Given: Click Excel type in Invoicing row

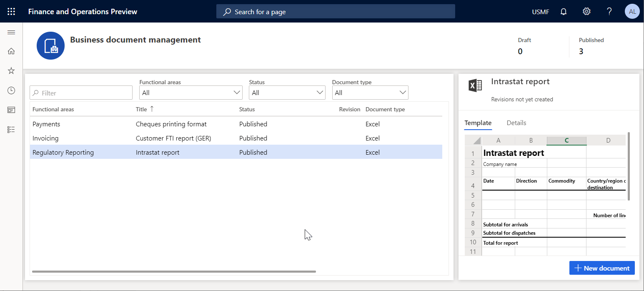Looking at the screenshot, I should (373, 138).
